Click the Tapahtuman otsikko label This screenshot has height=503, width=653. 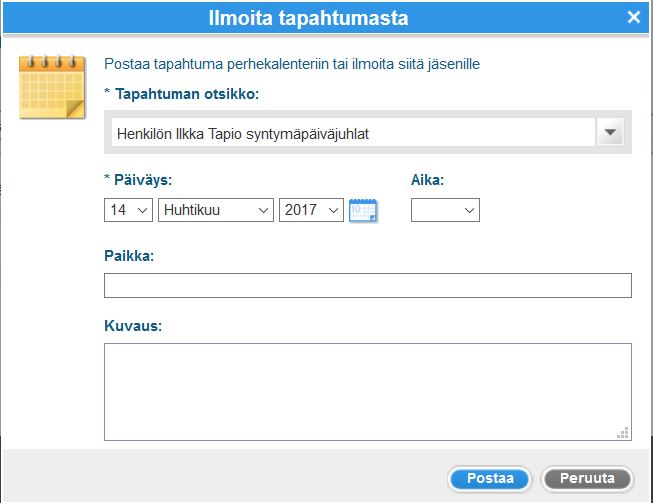tap(187, 94)
